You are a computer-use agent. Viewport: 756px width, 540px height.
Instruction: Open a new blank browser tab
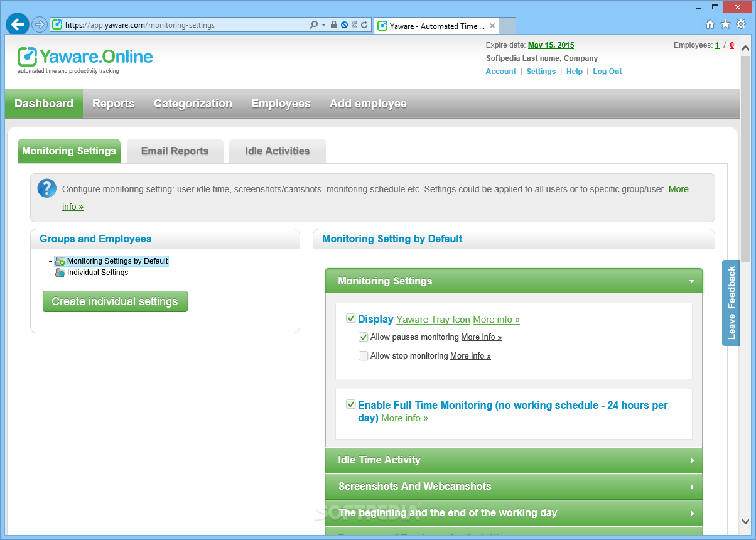point(507,26)
